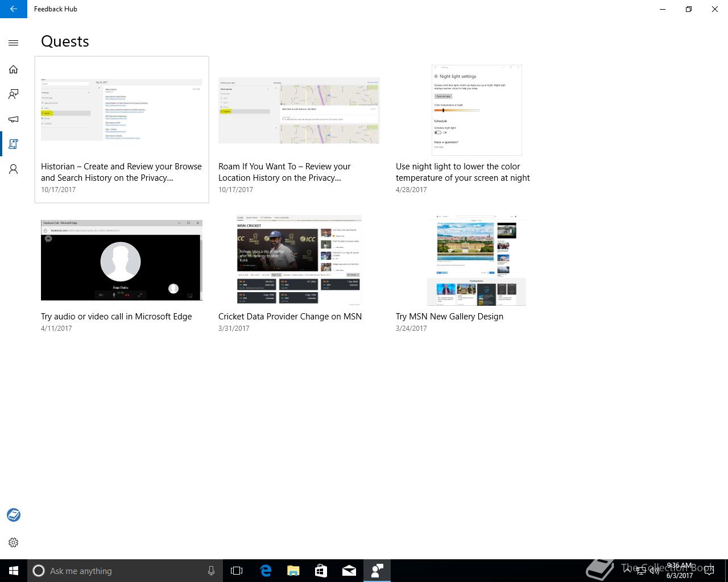The height and width of the screenshot is (582, 728).
Task: Open the Roam If You Want To thumbnail
Action: pyautogui.click(x=299, y=110)
